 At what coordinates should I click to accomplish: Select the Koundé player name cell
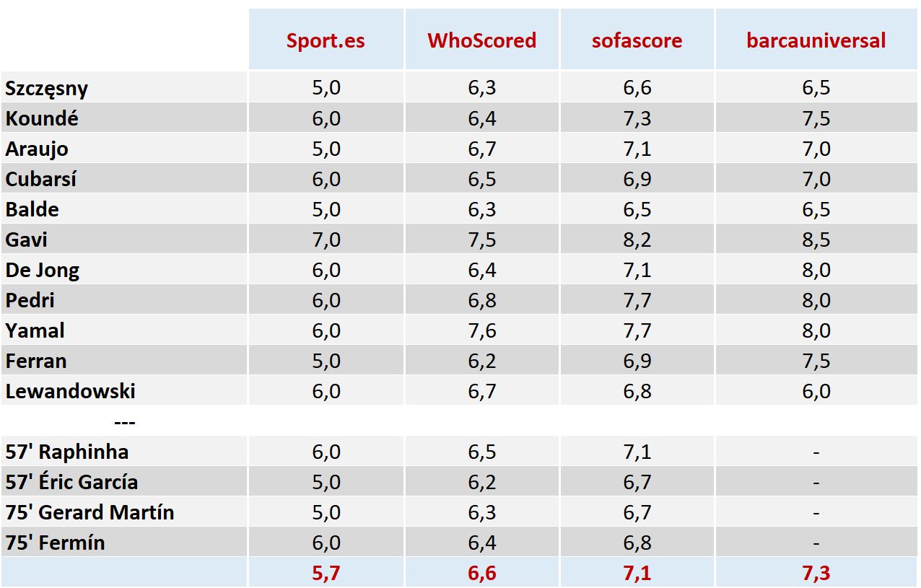click(42, 118)
